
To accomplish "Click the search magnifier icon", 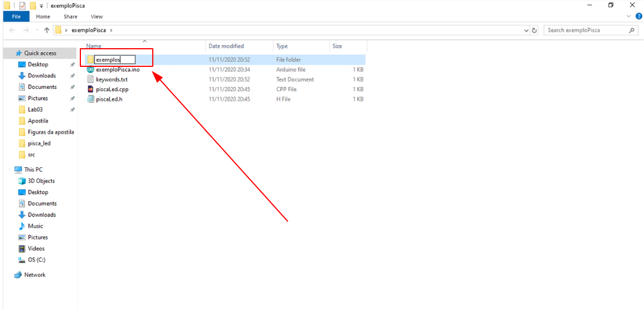I will click(x=632, y=31).
